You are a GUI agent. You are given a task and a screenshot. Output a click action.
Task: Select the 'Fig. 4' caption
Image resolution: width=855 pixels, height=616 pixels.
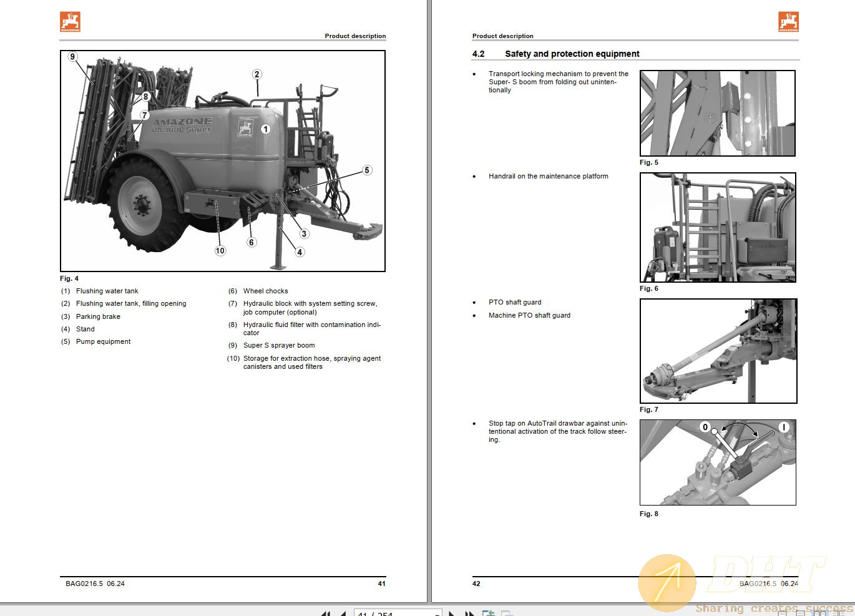click(x=69, y=278)
